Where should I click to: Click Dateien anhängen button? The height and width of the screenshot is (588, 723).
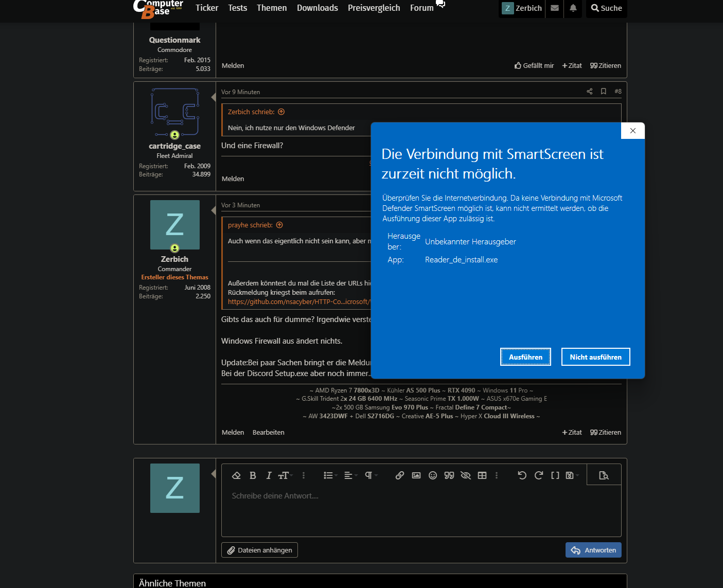coord(259,550)
